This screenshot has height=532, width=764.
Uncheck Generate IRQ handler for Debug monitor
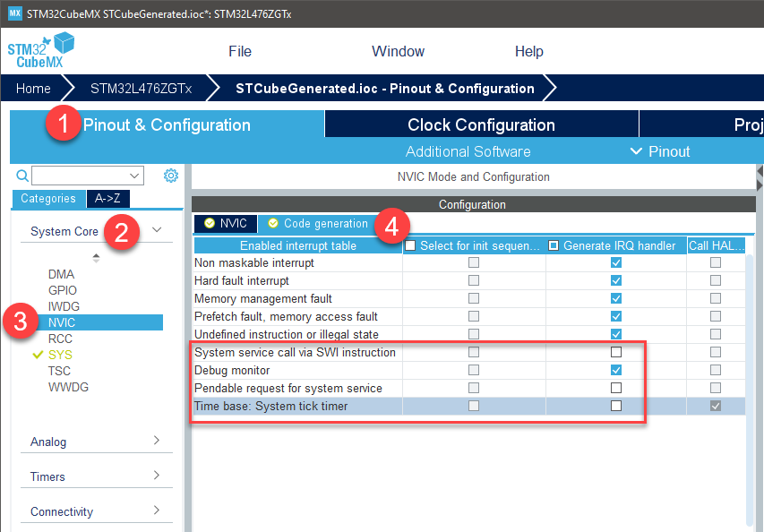tap(616, 370)
